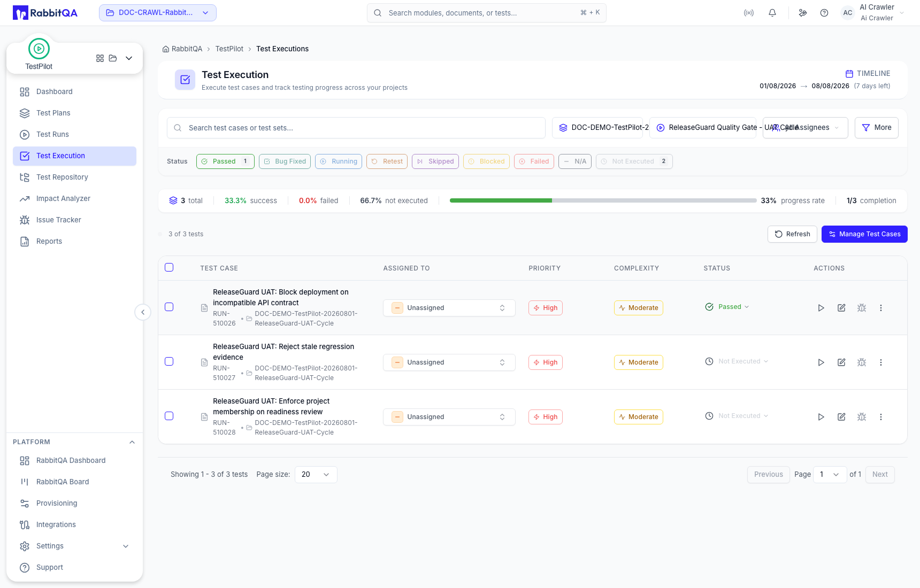Toggle the Bug Fixed status filter

(x=285, y=161)
